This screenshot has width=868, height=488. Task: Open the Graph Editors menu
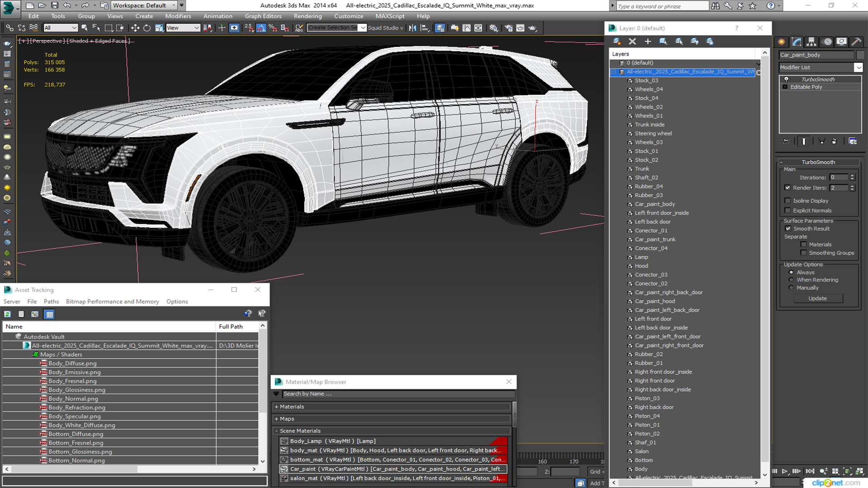coord(263,16)
